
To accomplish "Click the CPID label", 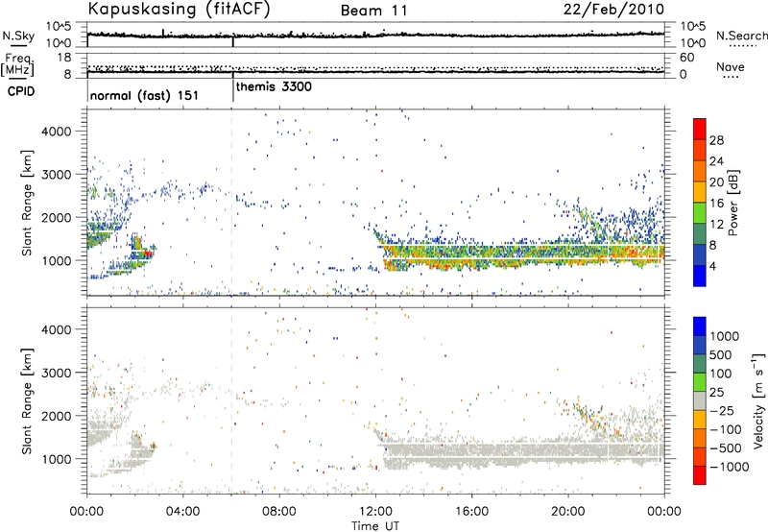I will (x=20, y=91).
